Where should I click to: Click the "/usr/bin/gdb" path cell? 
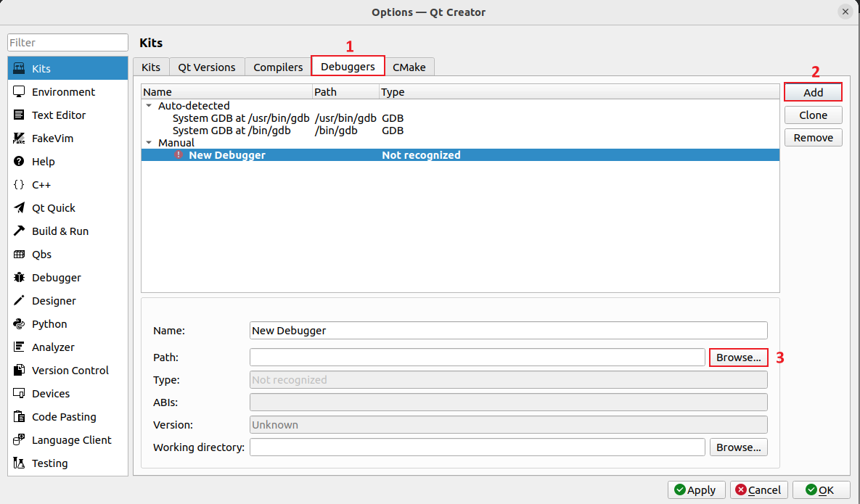[x=345, y=117]
